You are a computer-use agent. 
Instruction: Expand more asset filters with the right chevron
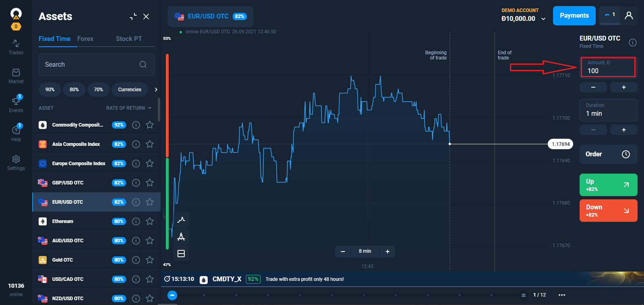click(x=156, y=89)
